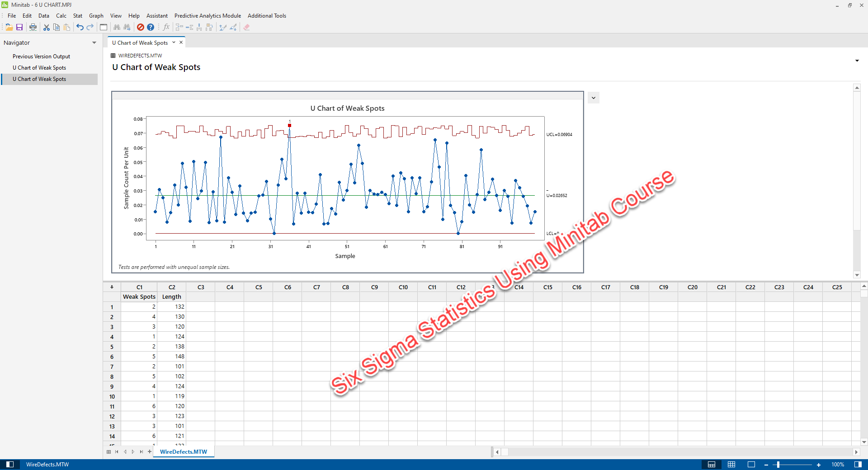
Task: Expand the Navigator dropdown arrow
Action: pyautogui.click(x=94, y=43)
